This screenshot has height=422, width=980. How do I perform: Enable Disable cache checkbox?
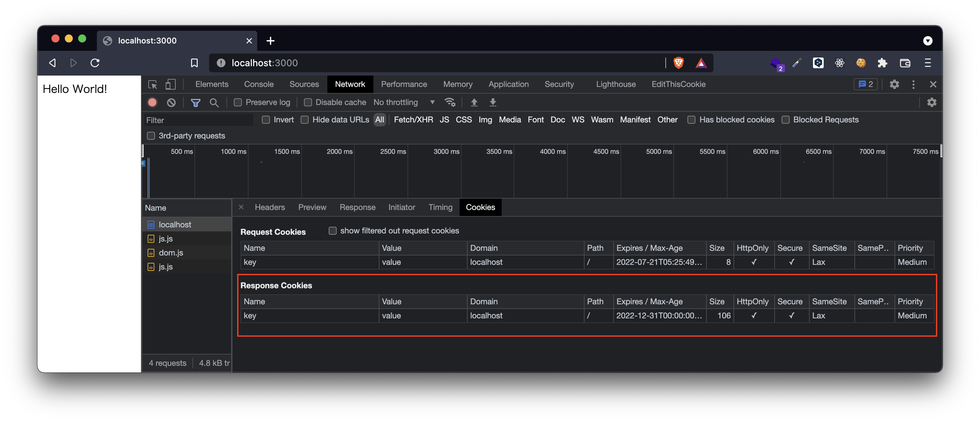pyautogui.click(x=308, y=102)
